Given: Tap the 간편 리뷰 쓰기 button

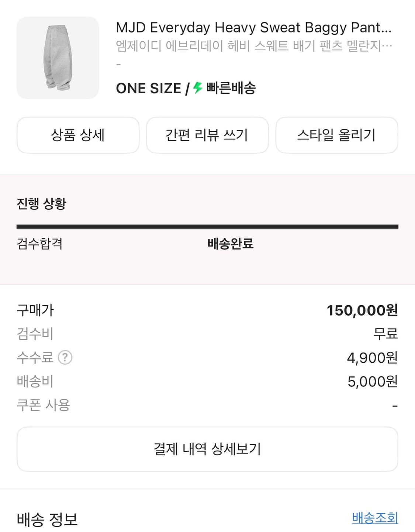Looking at the screenshot, I should (207, 135).
